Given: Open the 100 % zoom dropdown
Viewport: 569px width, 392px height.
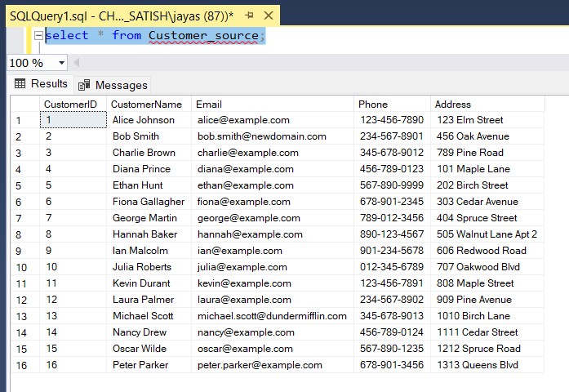Looking at the screenshot, I should click(x=62, y=63).
